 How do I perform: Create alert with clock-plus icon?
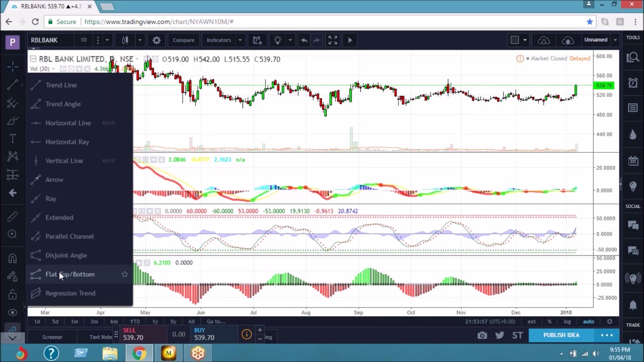(x=257, y=40)
